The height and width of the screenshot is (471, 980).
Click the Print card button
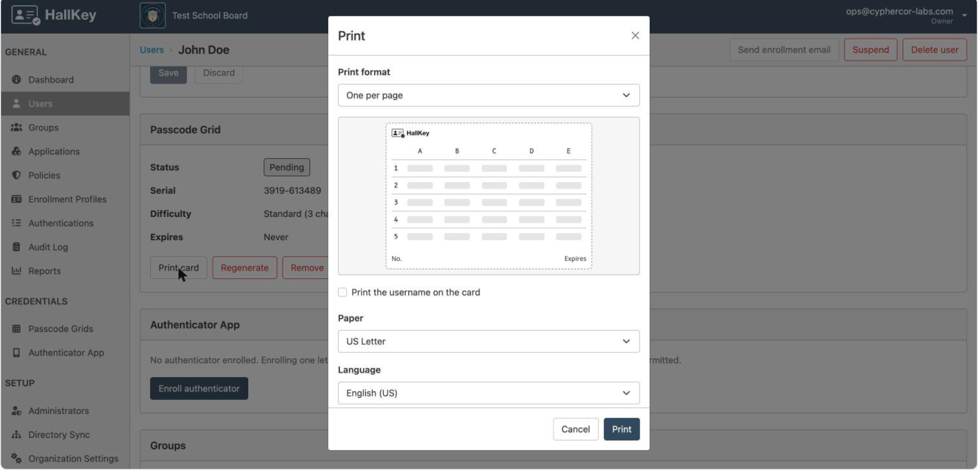179,268
